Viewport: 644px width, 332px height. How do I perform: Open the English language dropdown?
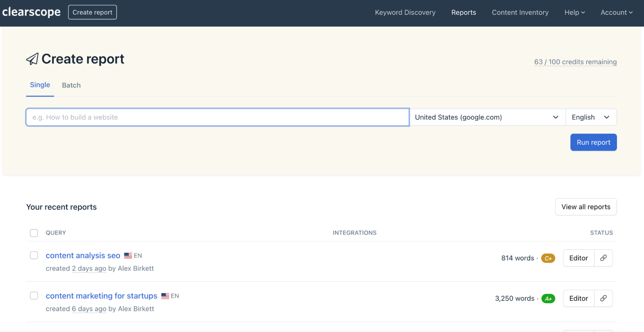[591, 117]
